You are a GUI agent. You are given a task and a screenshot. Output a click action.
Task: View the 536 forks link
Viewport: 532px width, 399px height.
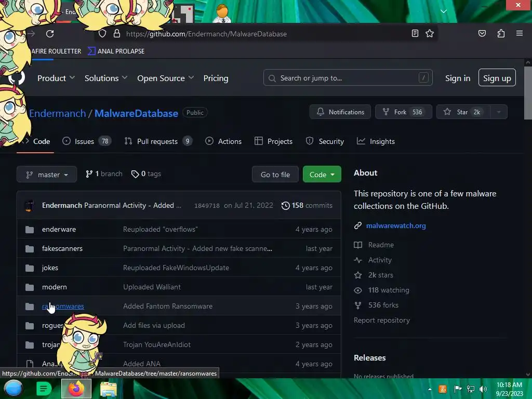[376, 305]
